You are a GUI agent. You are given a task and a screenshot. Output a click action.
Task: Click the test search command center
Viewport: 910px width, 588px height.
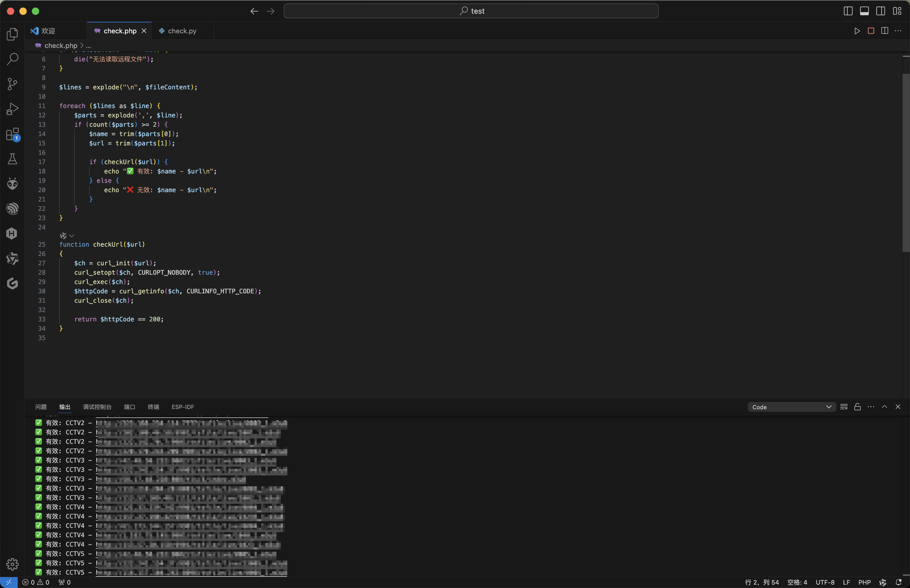(471, 11)
